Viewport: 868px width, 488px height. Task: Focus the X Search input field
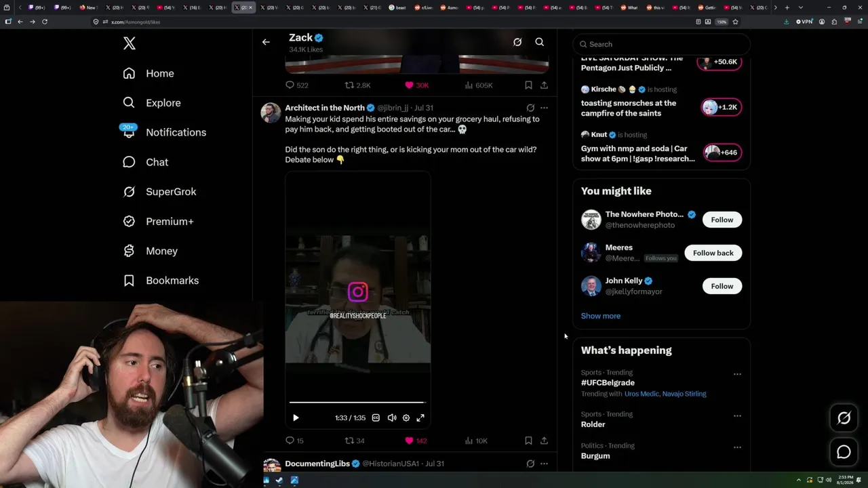[662, 44]
